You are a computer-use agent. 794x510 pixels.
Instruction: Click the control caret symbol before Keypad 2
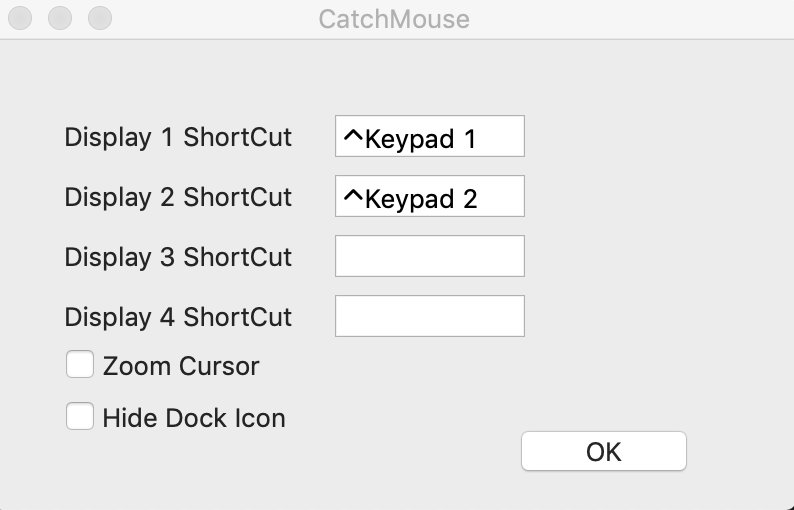353,194
